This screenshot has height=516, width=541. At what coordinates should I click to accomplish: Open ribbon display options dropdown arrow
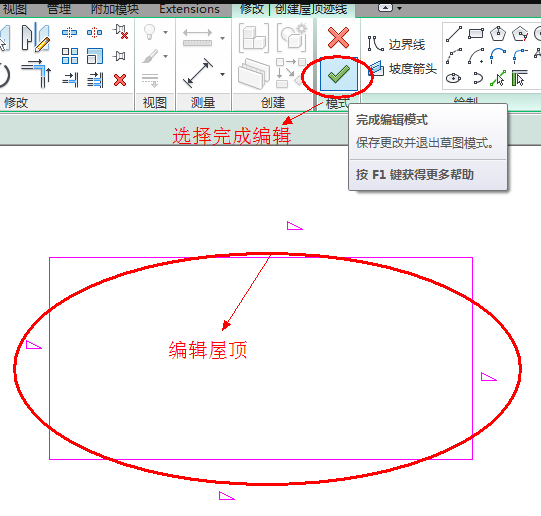click(400, 8)
